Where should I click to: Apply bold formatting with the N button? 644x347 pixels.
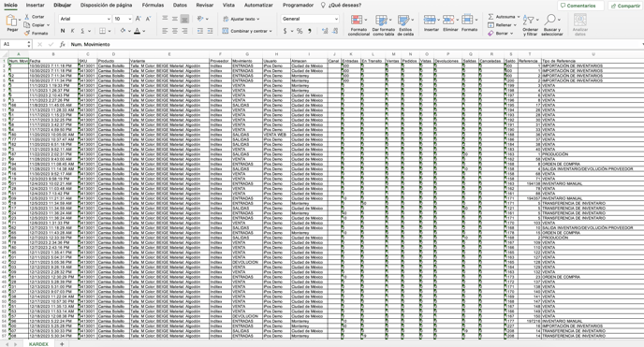point(63,31)
